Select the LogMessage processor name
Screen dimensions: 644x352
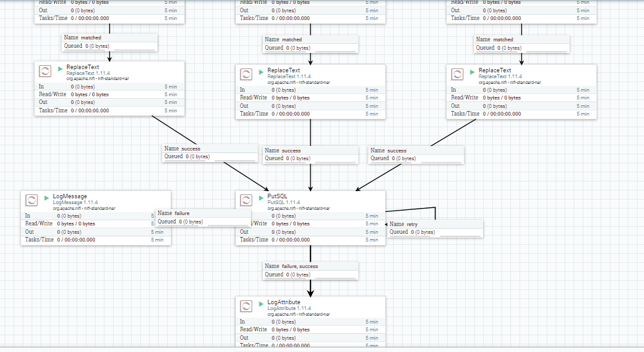pos(70,196)
